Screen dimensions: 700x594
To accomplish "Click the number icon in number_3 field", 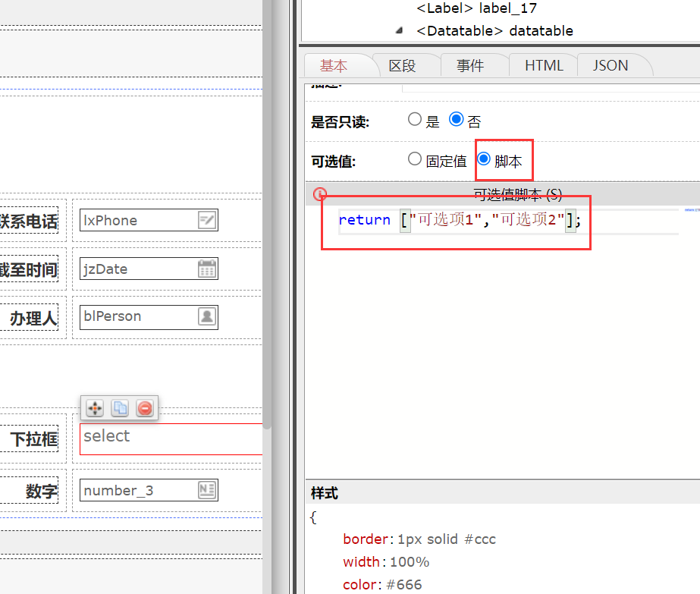I will pyautogui.click(x=206, y=489).
